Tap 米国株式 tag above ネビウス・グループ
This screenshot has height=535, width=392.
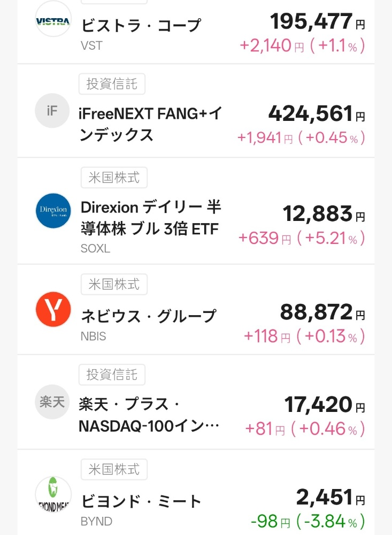(x=114, y=285)
